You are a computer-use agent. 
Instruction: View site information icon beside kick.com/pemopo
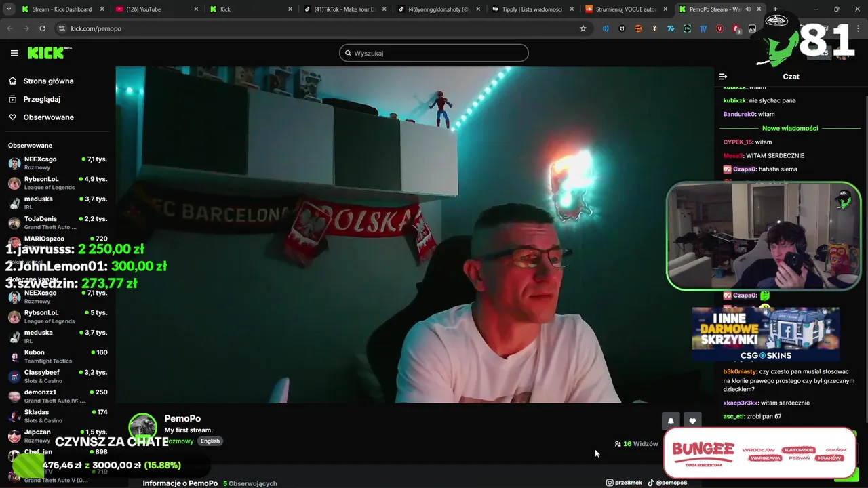coord(62,28)
